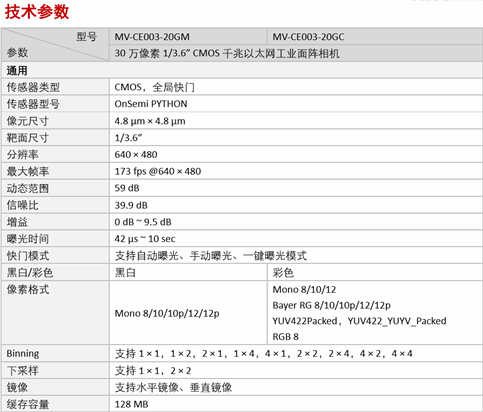Viewport: 483px width, 412px height.
Task: Select the 42 µs ~ 10 sec value
Action: [x=145, y=239]
